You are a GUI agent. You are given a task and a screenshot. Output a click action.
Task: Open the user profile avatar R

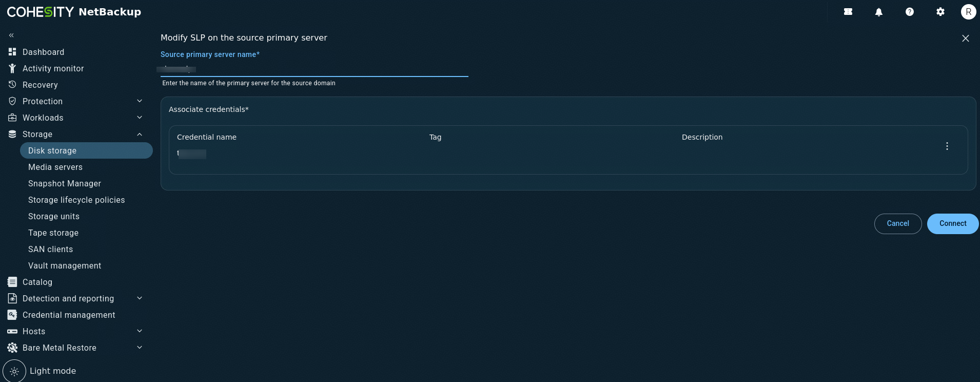(x=968, y=12)
